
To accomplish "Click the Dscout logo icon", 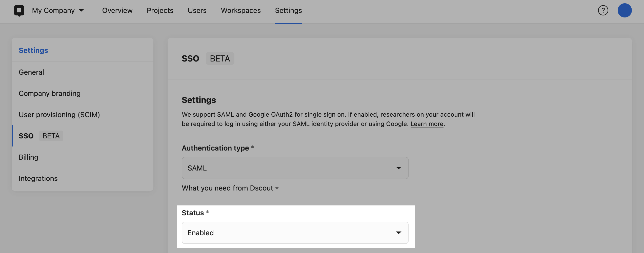I will coord(19,11).
